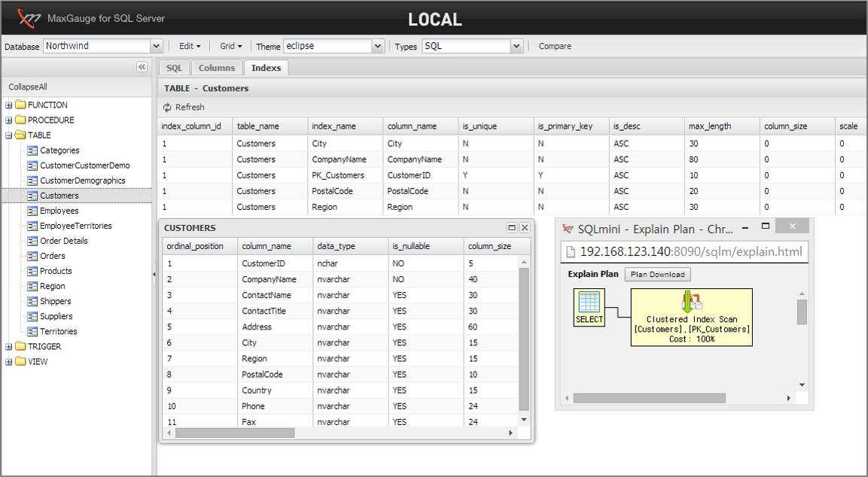Click the CollapseAll link

click(28, 87)
